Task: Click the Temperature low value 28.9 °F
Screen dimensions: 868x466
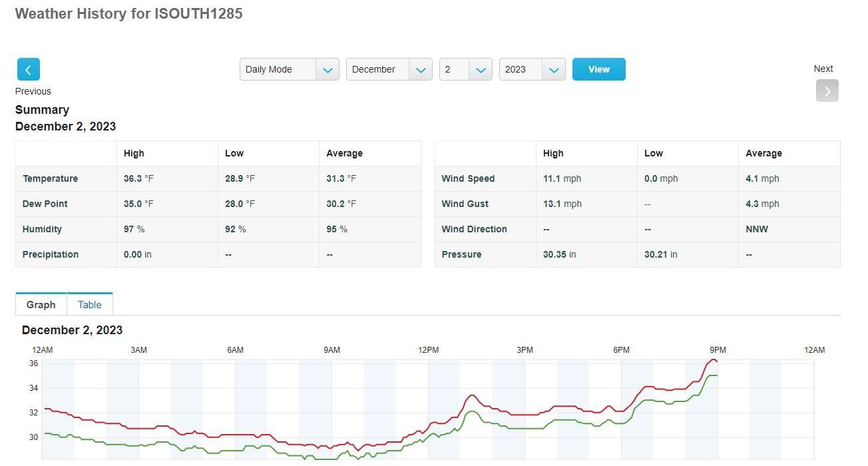Action: click(240, 178)
